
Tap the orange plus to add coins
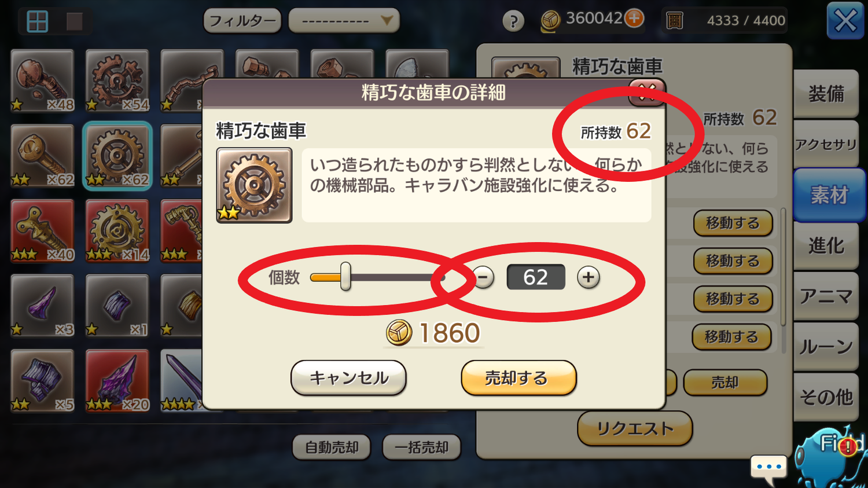tap(634, 19)
